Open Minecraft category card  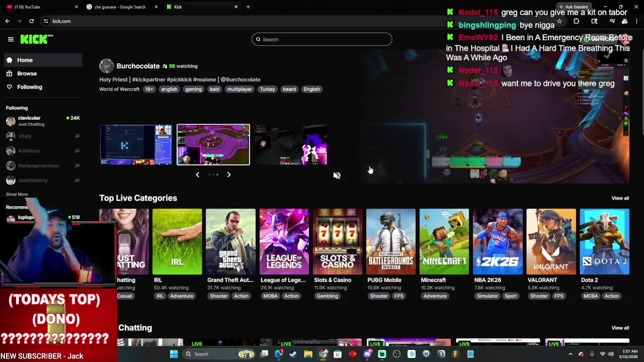[x=444, y=241]
